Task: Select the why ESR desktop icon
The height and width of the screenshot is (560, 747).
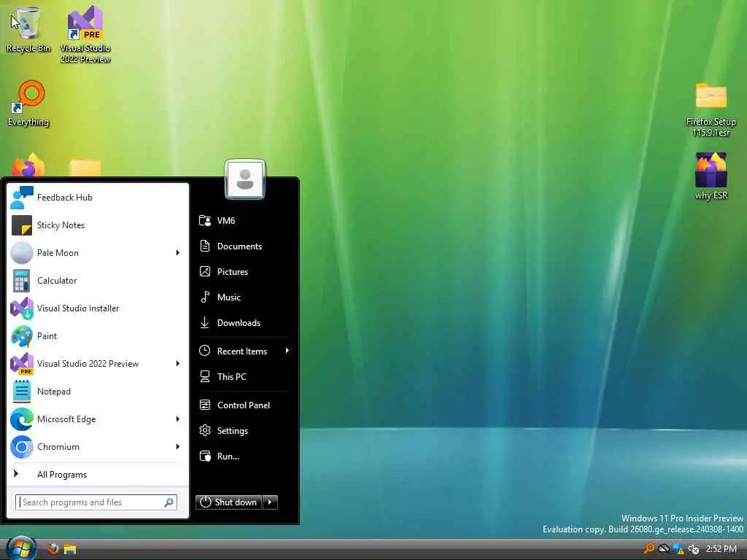Action: point(711,176)
